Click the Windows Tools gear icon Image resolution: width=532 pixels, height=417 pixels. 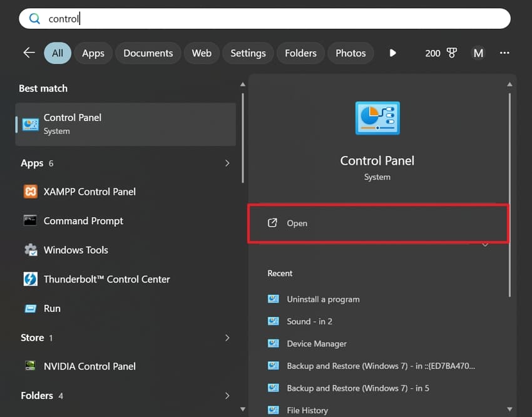31,250
